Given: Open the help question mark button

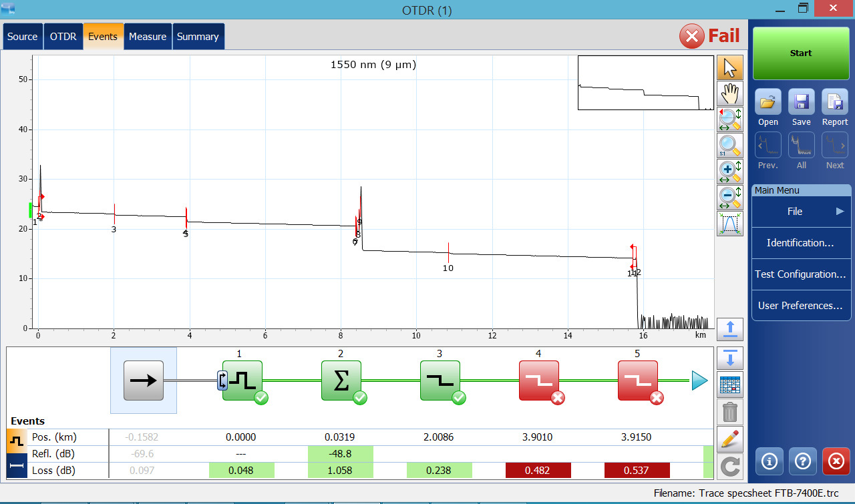Looking at the screenshot, I should click(x=802, y=461).
